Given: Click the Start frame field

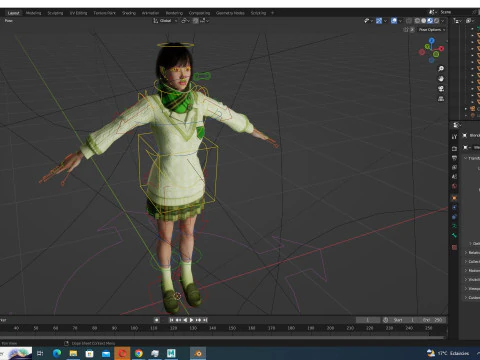Looking at the screenshot, I should click(x=404, y=320).
